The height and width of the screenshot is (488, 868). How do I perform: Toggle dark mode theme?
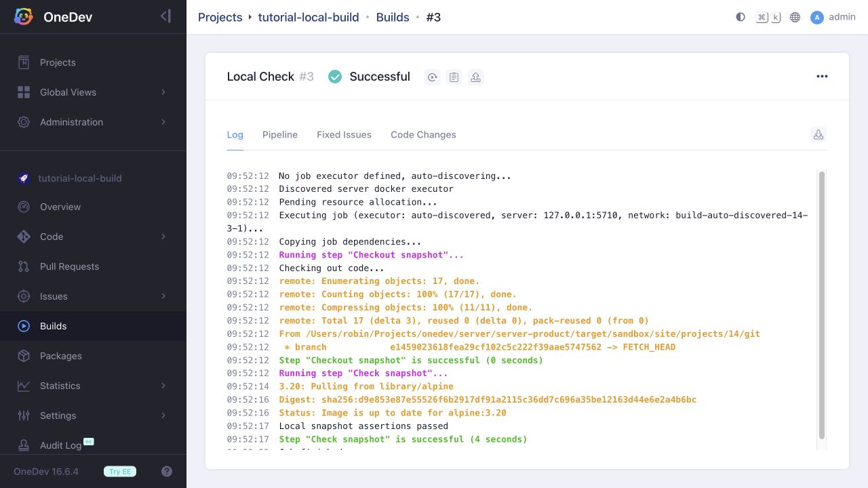pos(741,18)
